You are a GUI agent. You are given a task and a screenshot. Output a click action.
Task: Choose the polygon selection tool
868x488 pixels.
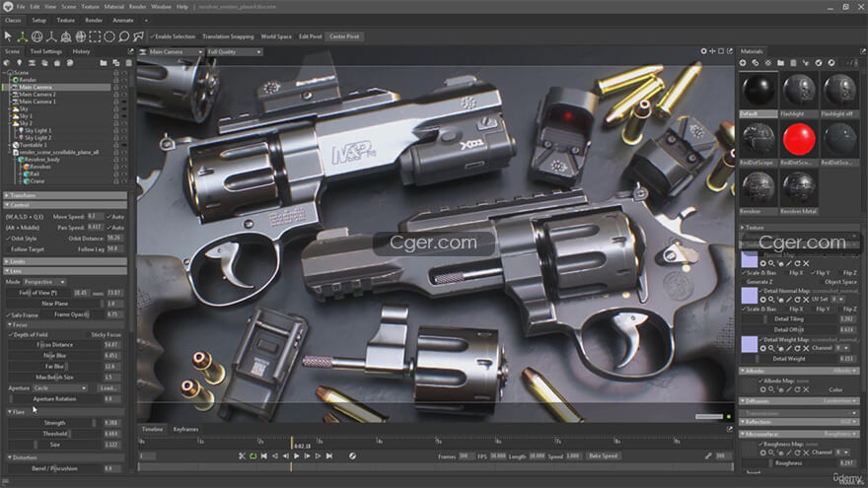click(x=138, y=36)
